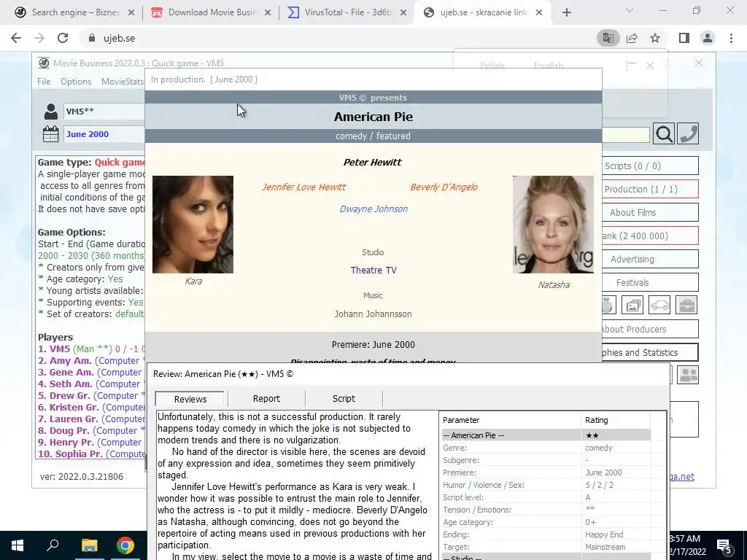This screenshot has width=747, height=560.
Task: Click the Ending: Happy End row
Action: [x=546, y=534]
